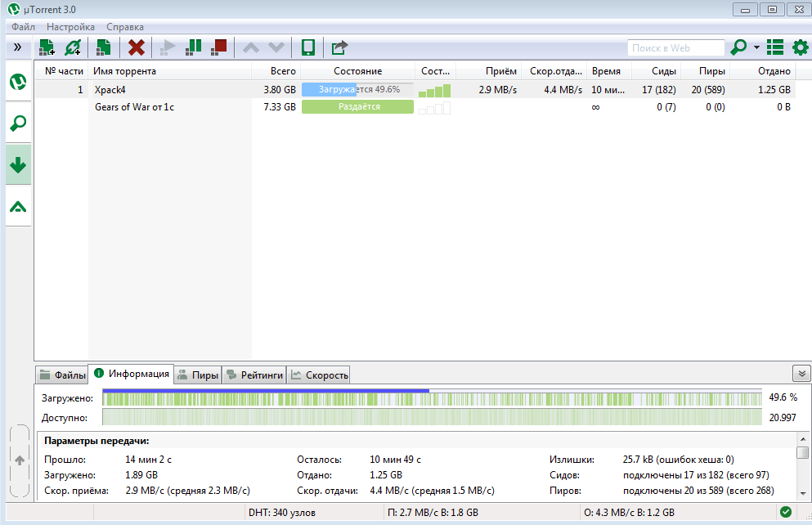812x525 pixels.
Task: Click the red Stop torrent icon
Action: tap(219, 47)
